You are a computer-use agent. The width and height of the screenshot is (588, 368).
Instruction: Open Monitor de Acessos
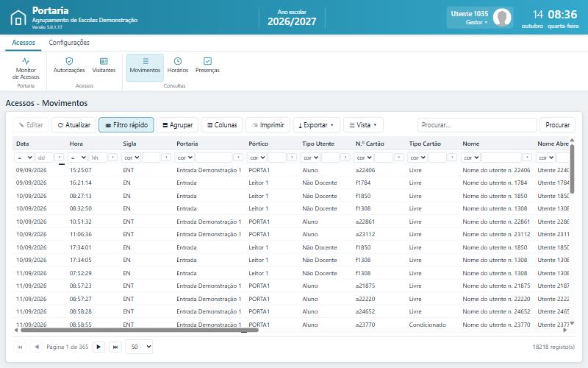26,68
